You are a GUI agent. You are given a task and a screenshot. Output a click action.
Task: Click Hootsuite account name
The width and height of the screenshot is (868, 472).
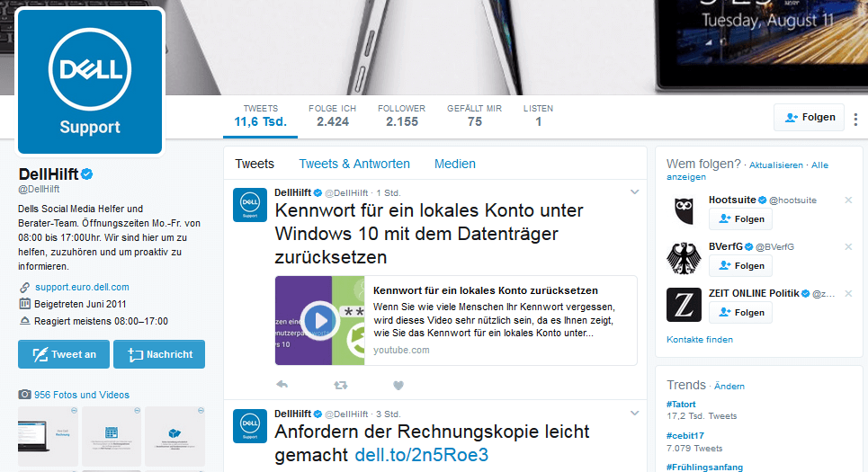click(x=732, y=200)
